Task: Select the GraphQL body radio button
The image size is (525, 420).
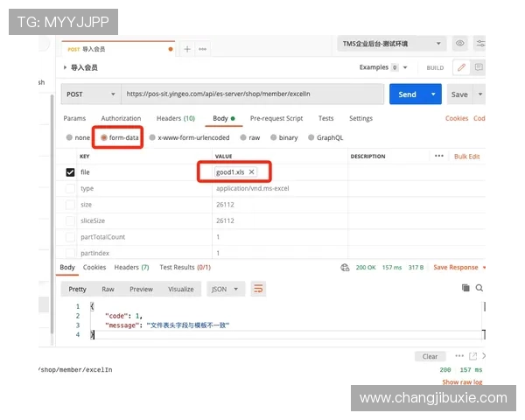Action: (311, 137)
